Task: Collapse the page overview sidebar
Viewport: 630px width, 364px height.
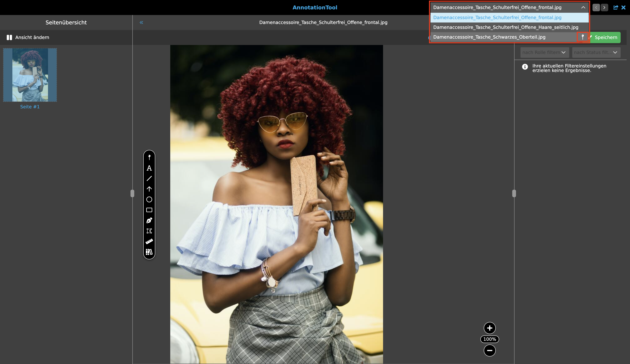Action: tap(141, 22)
